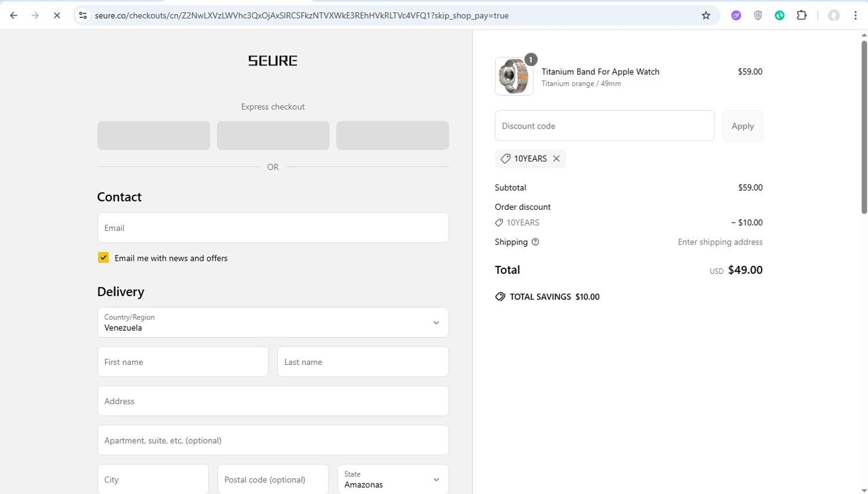Image resolution: width=868 pixels, height=494 pixels.
Task: Open the shield extension icon
Action: pyautogui.click(x=758, y=16)
